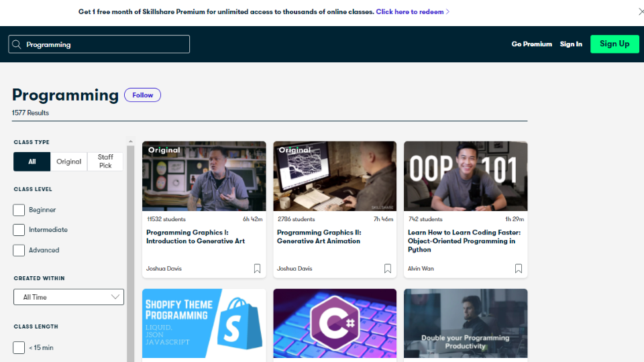Click the green Sign Up button
644x362 pixels.
614,44
